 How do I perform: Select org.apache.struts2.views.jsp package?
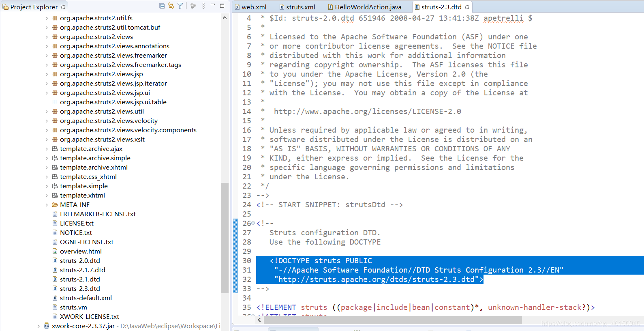coord(101,74)
